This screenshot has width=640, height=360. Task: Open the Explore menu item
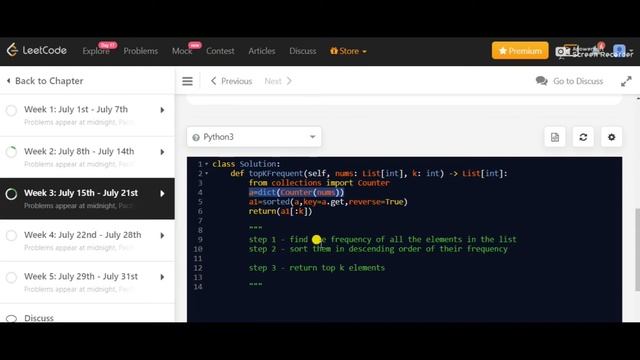point(96,51)
